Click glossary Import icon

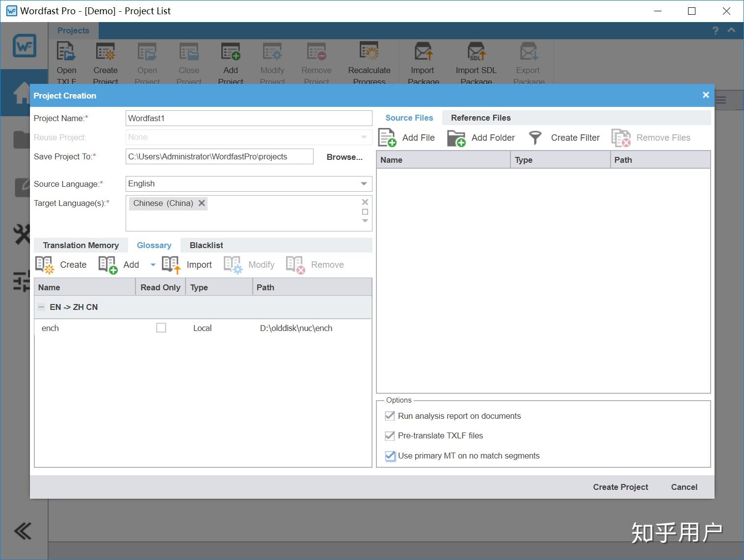tap(171, 265)
